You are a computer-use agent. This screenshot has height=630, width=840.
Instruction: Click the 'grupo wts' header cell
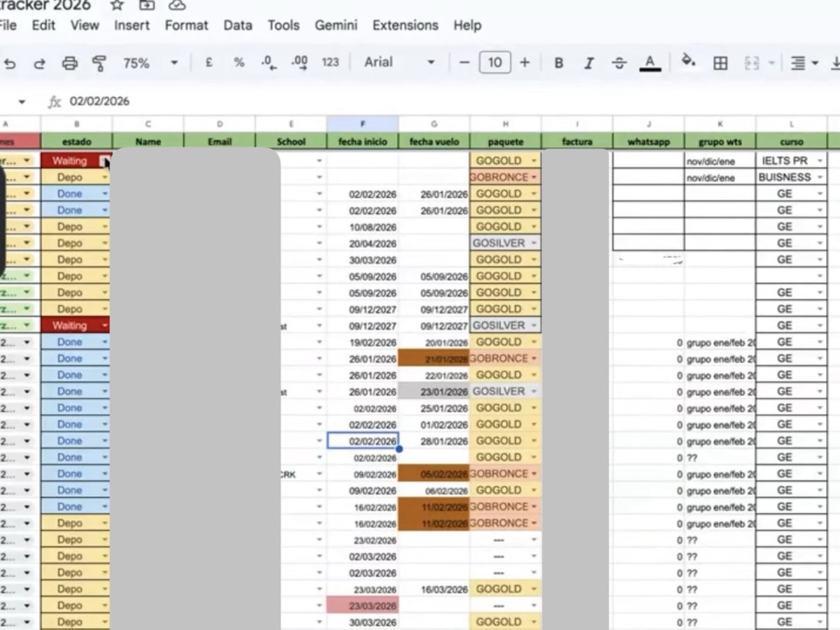[720, 141]
